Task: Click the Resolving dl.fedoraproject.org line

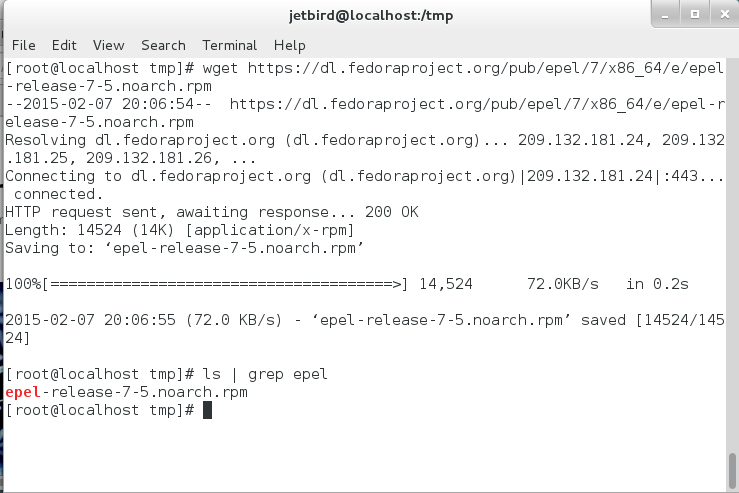Action: click(x=365, y=149)
